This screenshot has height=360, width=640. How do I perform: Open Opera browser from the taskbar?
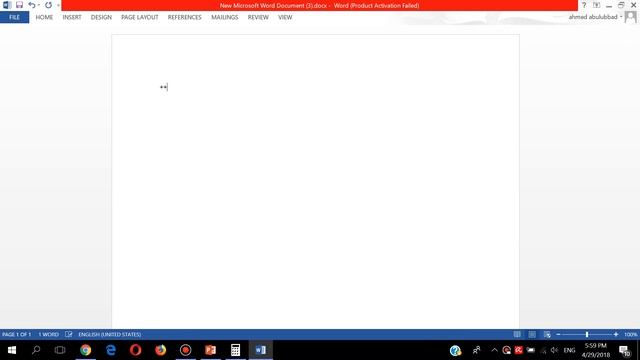136,350
